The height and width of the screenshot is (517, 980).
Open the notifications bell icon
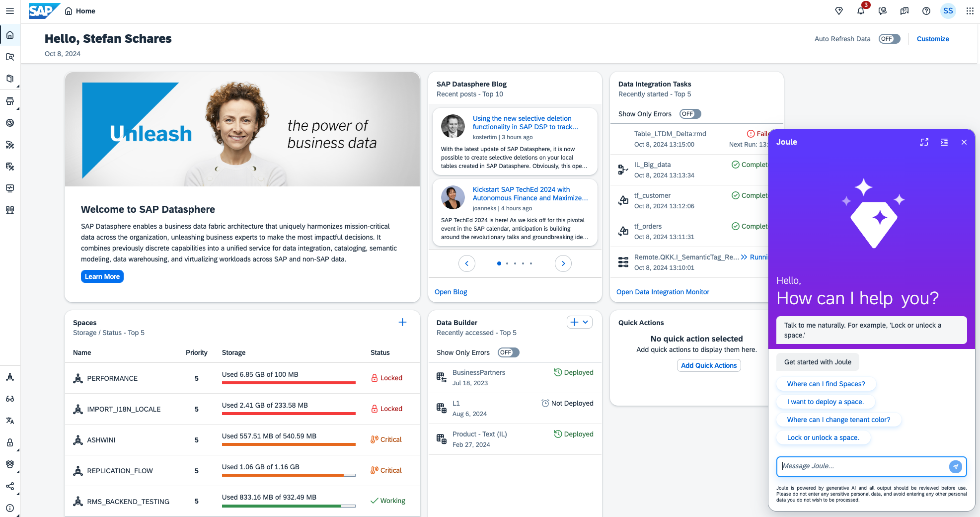point(860,11)
